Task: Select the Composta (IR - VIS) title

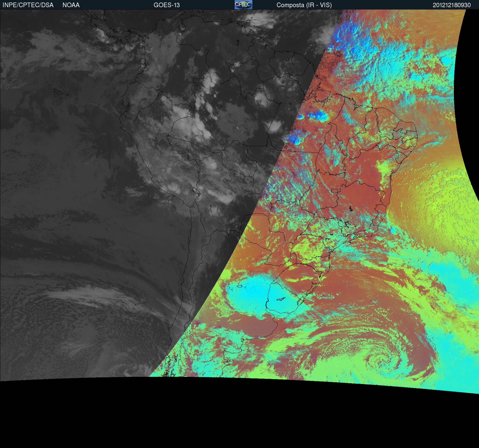Action: 304,5
